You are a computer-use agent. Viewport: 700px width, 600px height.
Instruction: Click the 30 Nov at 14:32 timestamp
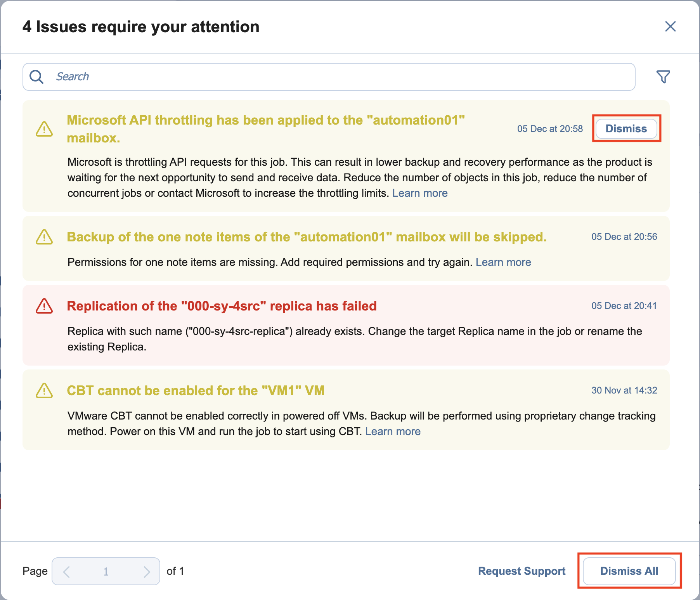point(624,390)
